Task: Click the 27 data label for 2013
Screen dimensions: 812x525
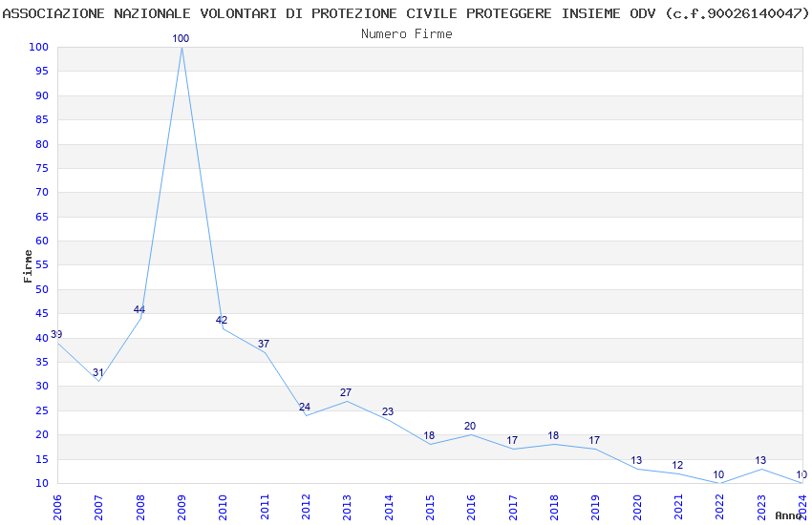Action: click(346, 392)
